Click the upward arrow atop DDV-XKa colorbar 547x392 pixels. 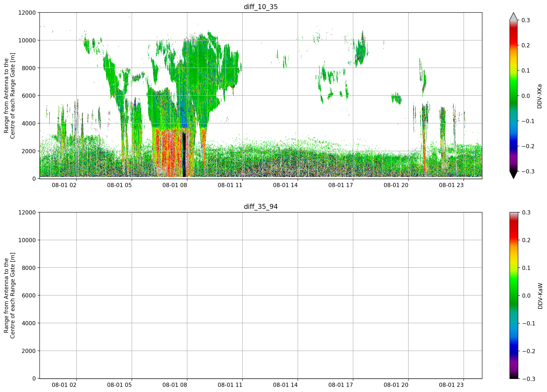[513, 16]
